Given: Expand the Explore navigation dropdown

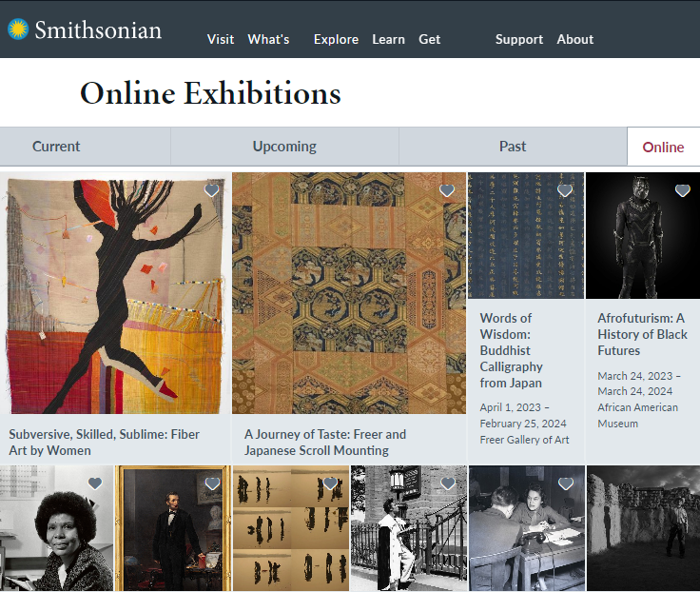Looking at the screenshot, I should (336, 39).
